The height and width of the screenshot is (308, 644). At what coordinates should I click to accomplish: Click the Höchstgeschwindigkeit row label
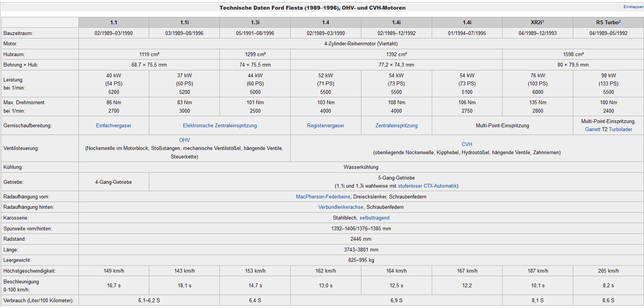click(x=30, y=271)
